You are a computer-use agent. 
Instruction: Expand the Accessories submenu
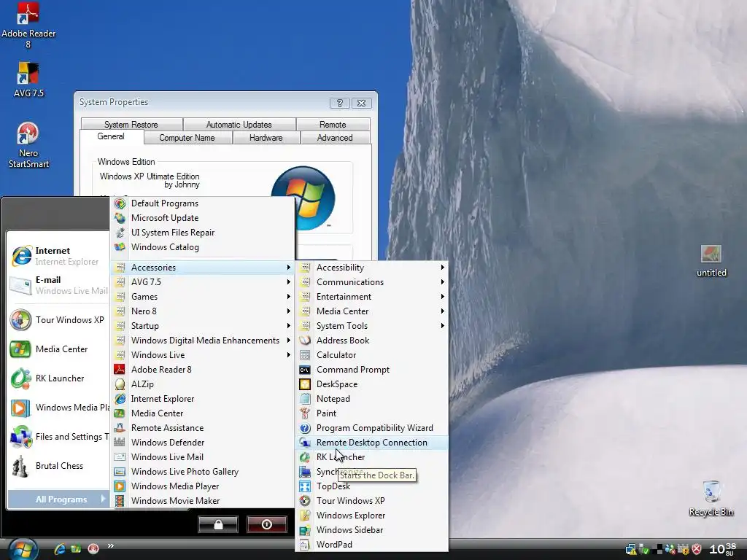pos(203,268)
